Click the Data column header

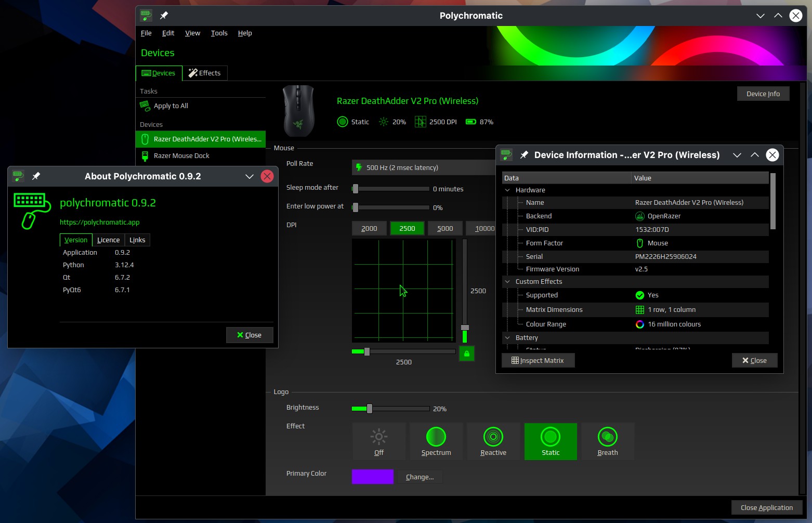coord(567,178)
